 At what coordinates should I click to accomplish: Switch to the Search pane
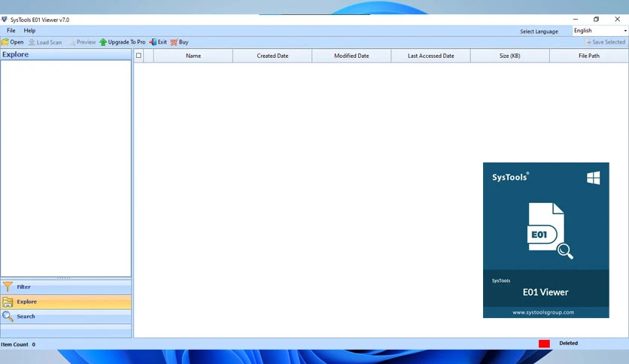click(x=65, y=317)
